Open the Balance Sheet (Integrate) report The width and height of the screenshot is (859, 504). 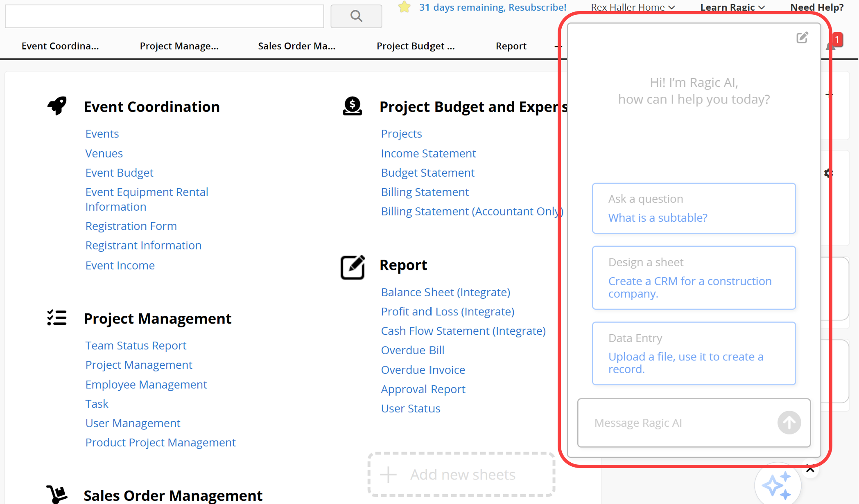pos(445,292)
